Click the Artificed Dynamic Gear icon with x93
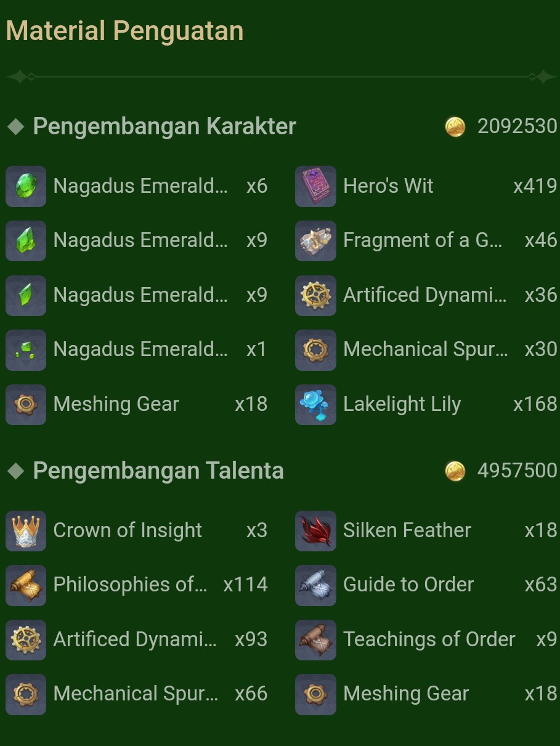Screen dimensions: 560x746 (26, 639)
